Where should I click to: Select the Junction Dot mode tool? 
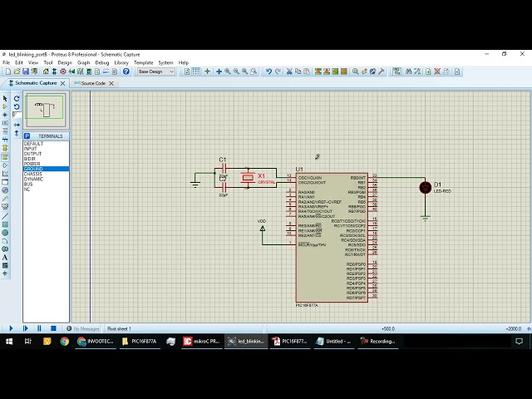coord(5,115)
